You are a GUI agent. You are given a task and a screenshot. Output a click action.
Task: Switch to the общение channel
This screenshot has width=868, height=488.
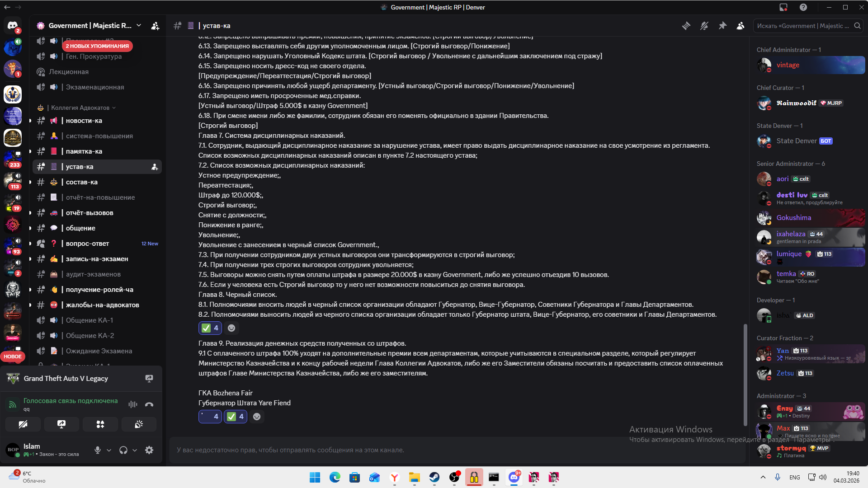(80, 228)
